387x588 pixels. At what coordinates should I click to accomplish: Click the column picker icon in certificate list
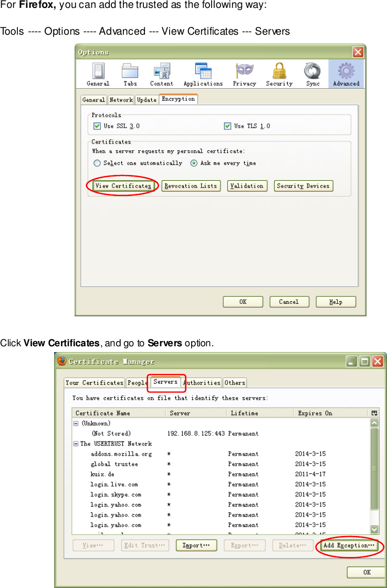tap(374, 413)
